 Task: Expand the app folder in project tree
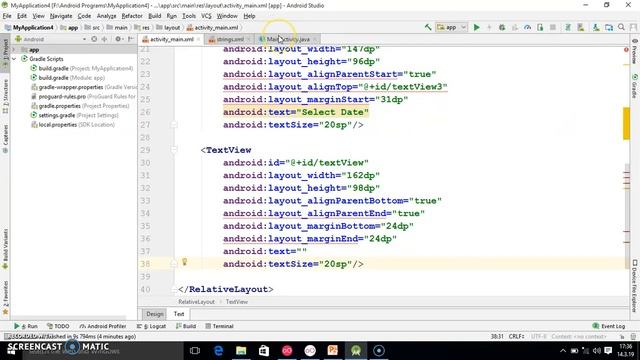pyautogui.click(x=15, y=50)
